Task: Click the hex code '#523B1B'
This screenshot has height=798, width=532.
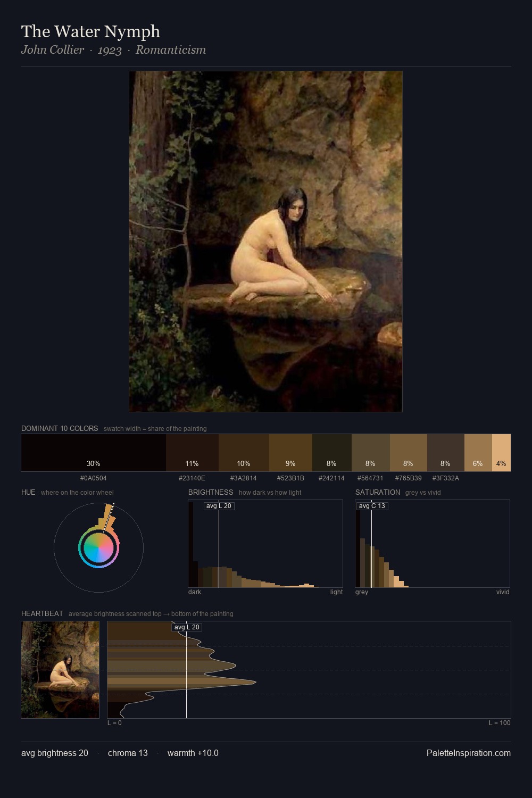Action: point(290,478)
